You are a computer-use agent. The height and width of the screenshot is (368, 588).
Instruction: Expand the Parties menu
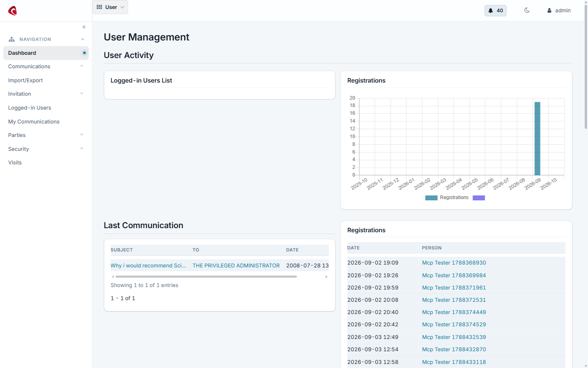[46, 135]
